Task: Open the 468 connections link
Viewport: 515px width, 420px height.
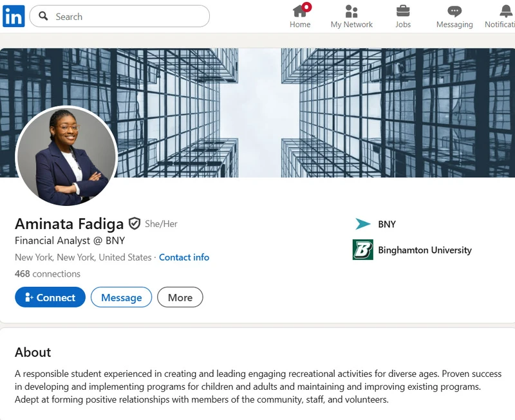Action: [x=48, y=273]
